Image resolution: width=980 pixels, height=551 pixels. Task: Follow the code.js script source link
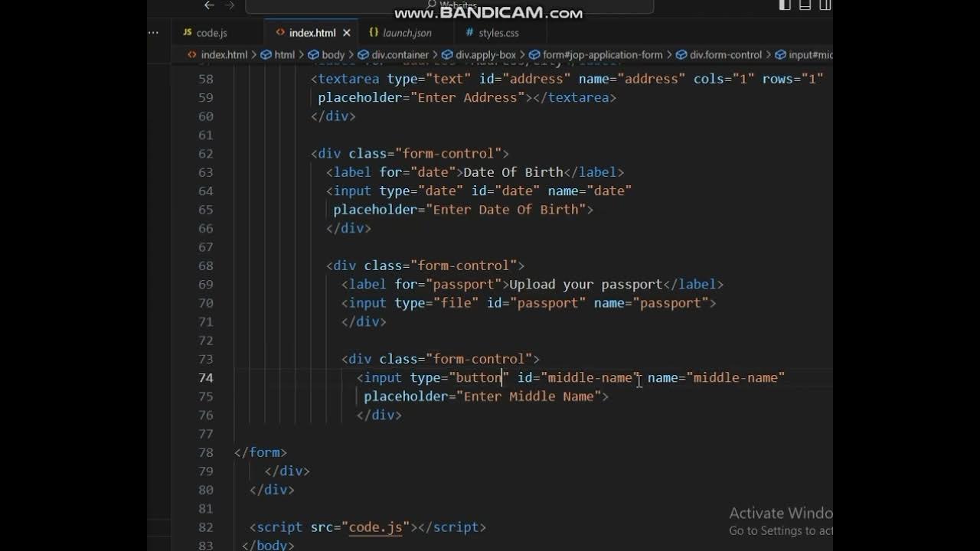pos(375,527)
